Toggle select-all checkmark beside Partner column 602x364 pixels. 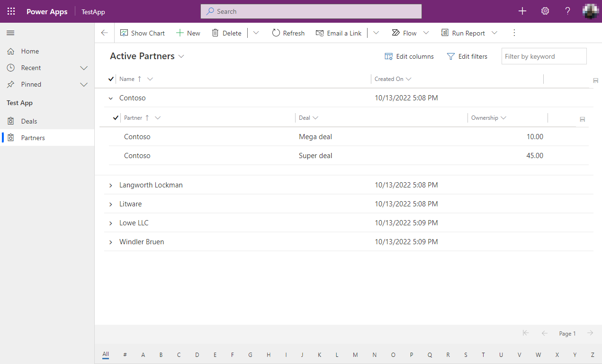pyautogui.click(x=116, y=118)
